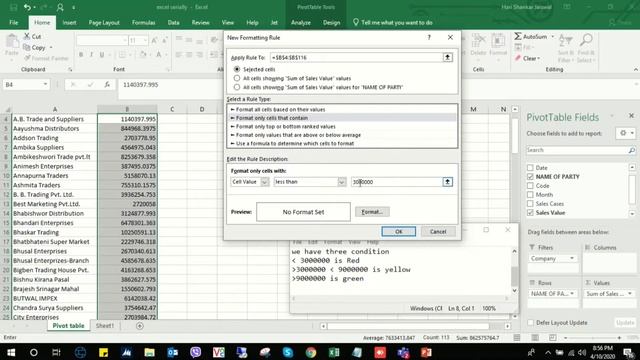Uncheck the NAME OF PARTY field checkbox
Image resolution: width=640 pixels, height=360 pixels.
530,177
